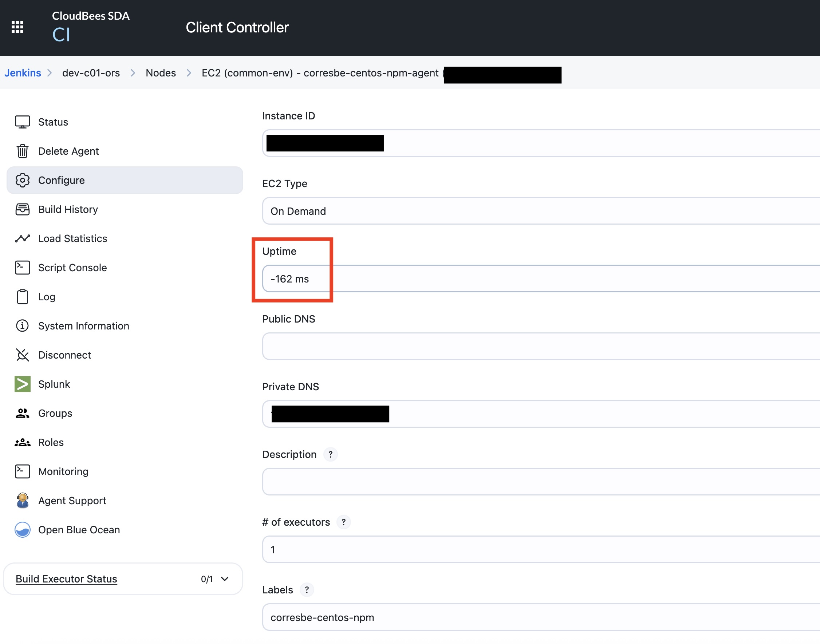This screenshot has width=820, height=644.
Task: Go to Groups page
Action: tap(125, 413)
